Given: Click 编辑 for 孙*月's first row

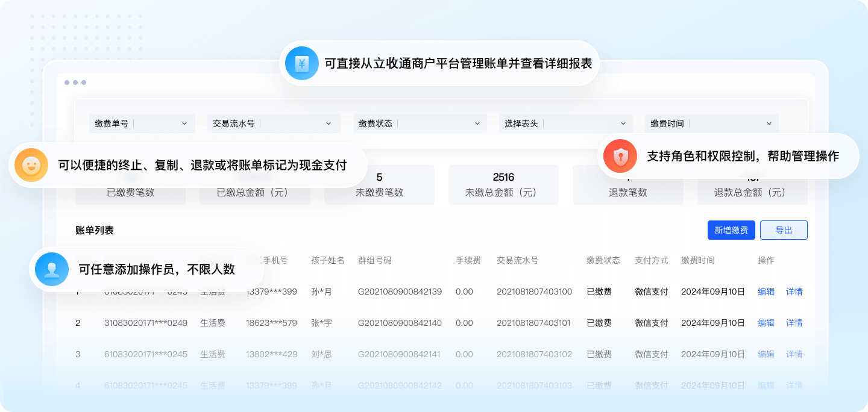Looking at the screenshot, I should pyautogui.click(x=766, y=292).
